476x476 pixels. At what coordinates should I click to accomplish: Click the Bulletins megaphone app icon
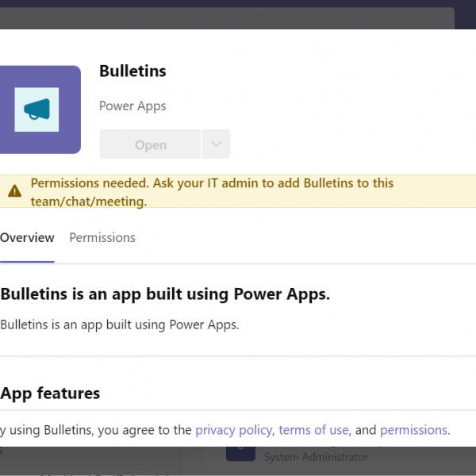click(x=36, y=109)
